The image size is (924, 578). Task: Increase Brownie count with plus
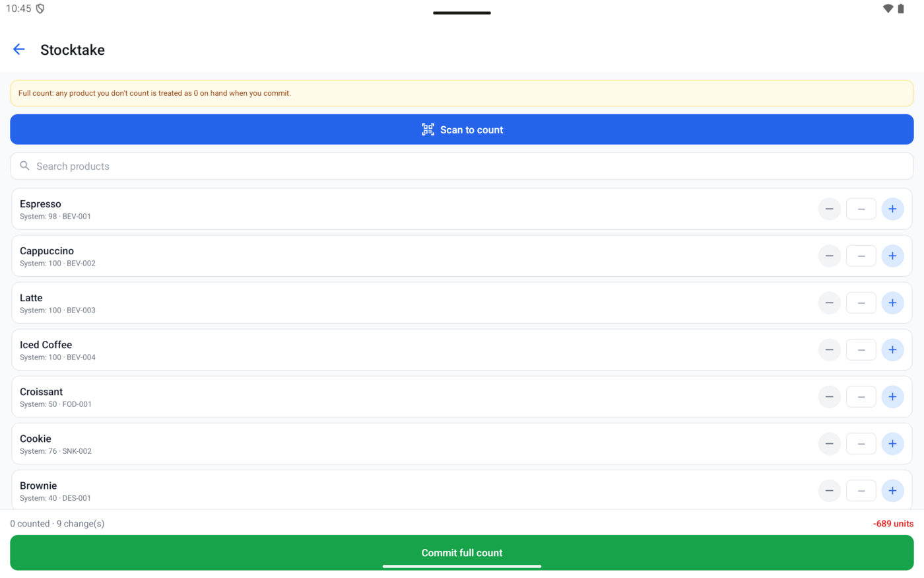[892, 490]
